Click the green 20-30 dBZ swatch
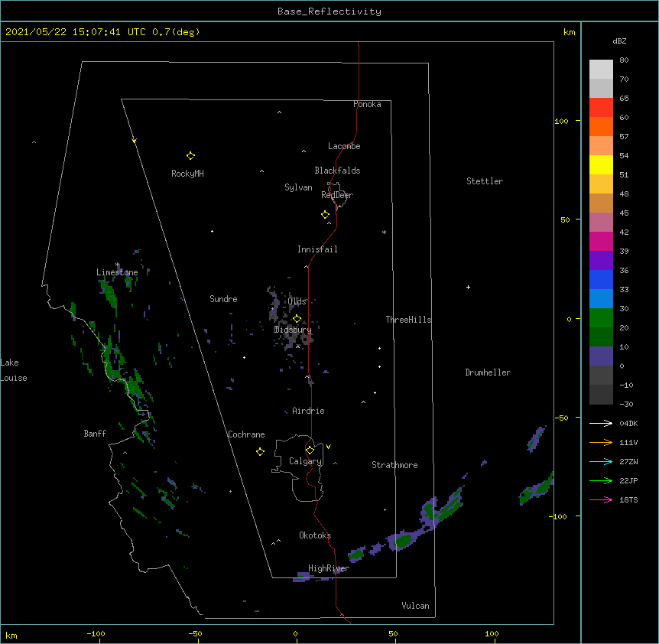 601,318
